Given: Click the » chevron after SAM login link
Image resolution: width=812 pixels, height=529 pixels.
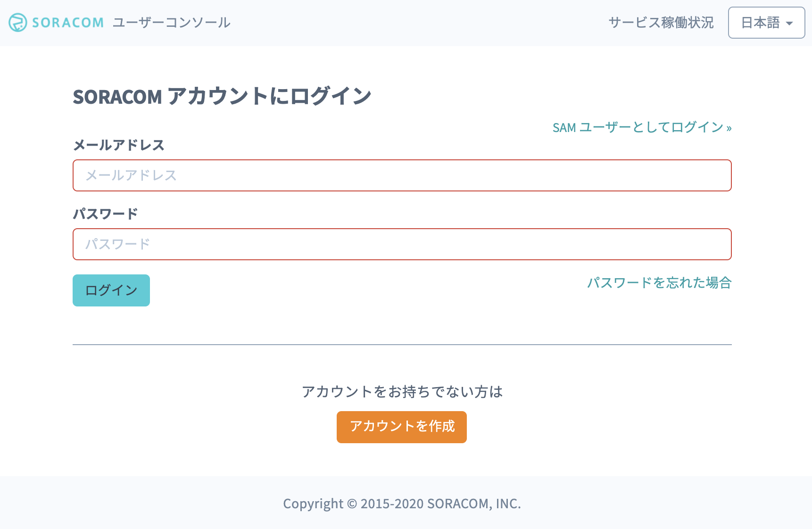Looking at the screenshot, I should pos(729,128).
